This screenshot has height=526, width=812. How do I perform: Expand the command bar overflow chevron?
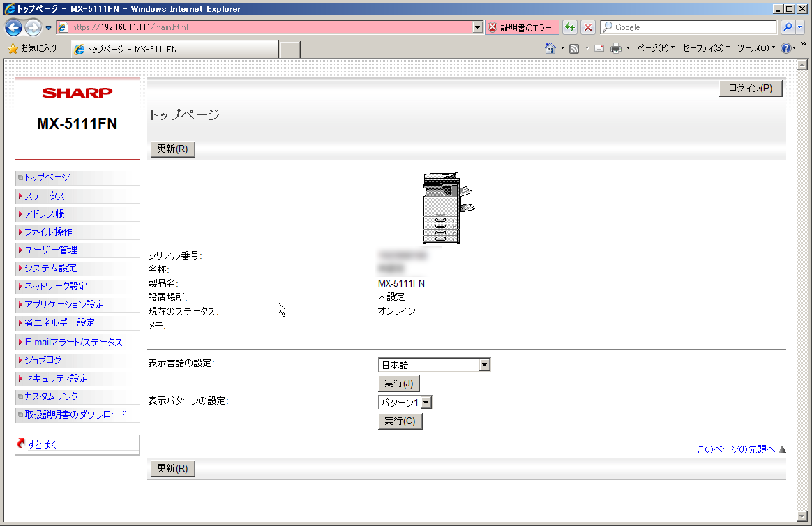(803, 45)
